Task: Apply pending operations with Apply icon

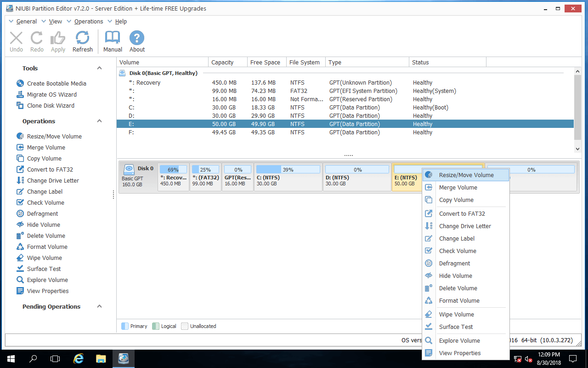Action: [x=58, y=38]
